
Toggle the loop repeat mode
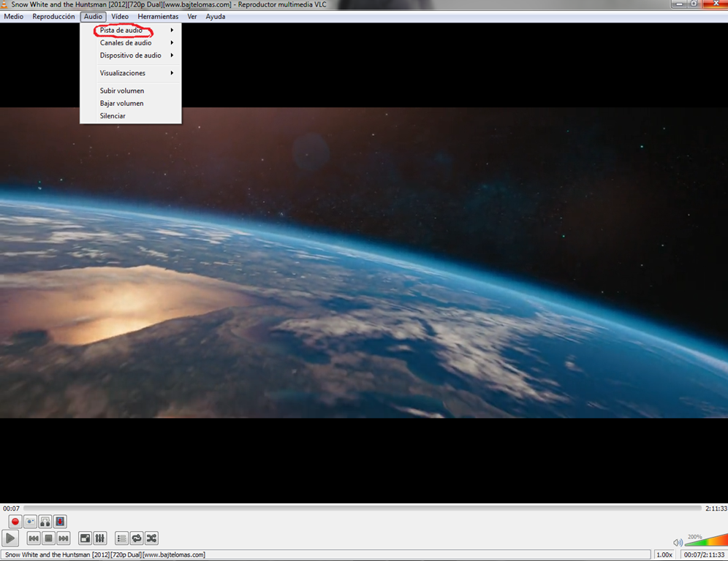pyautogui.click(x=137, y=538)
